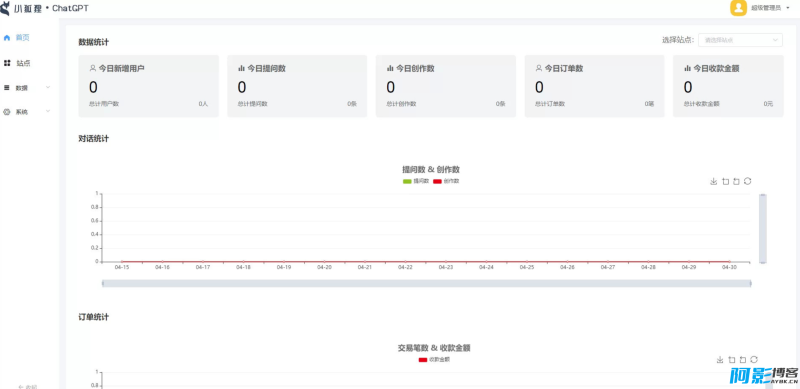Toggle the red 创作数 legend series
Image resolution: width=800 pixels, height=389 pixels.
(446, 181)
